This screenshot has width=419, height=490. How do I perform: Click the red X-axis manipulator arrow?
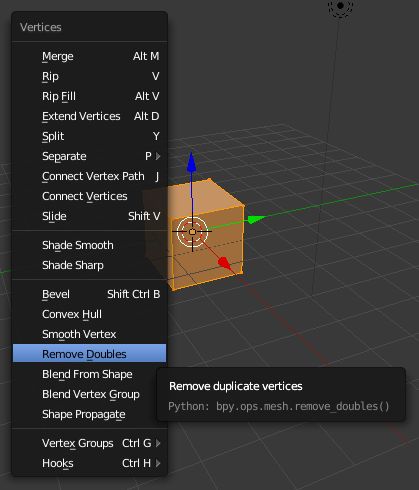(x=224, y=263)
